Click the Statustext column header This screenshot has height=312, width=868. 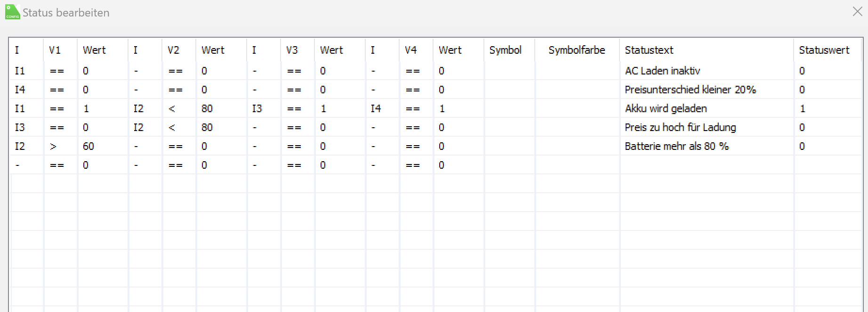coord(649,50)
